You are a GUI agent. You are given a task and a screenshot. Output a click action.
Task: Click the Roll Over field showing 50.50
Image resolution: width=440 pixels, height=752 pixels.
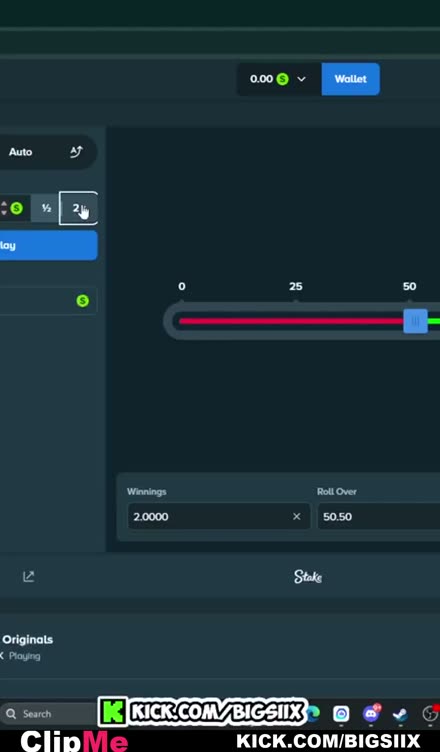coord(378,517)
